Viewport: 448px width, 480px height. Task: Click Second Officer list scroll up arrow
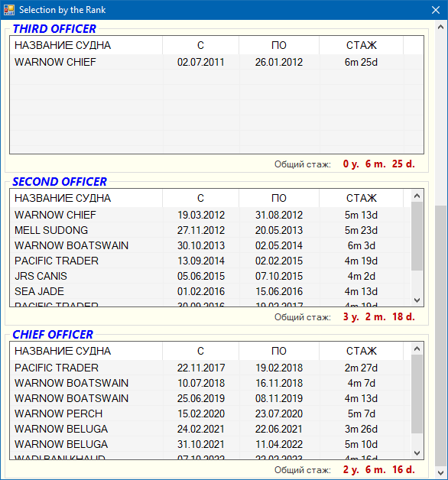point(417,196)
